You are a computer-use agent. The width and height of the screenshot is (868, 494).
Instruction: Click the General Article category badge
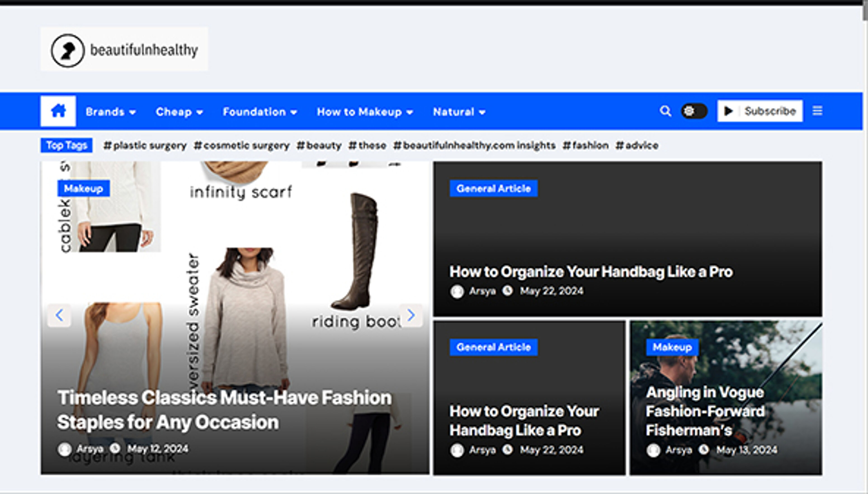pos(493,188)
